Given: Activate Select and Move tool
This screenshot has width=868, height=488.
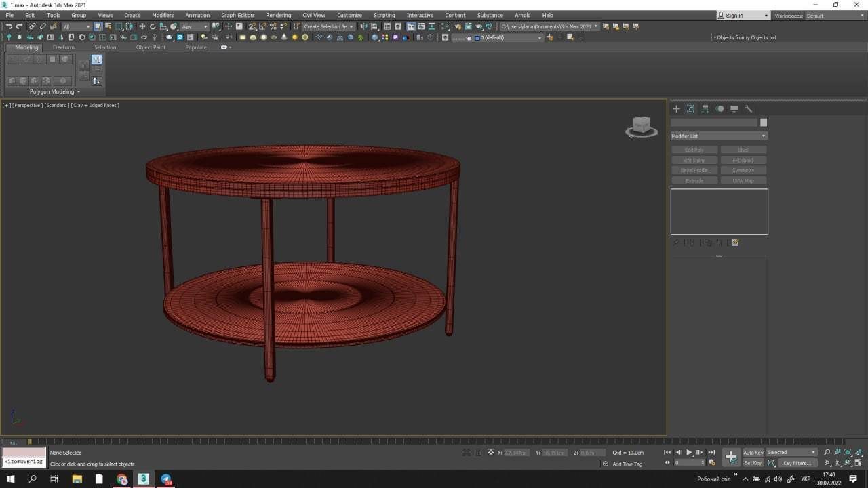Looking at the screenshot, I should click(142, 26).
